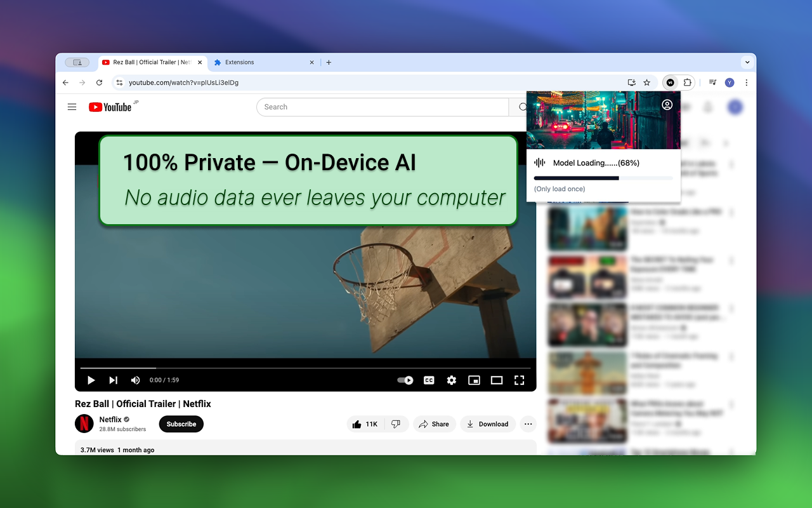Viewport: 812px width, 508px height.
Task: Dislike the video
Action: 396,424
